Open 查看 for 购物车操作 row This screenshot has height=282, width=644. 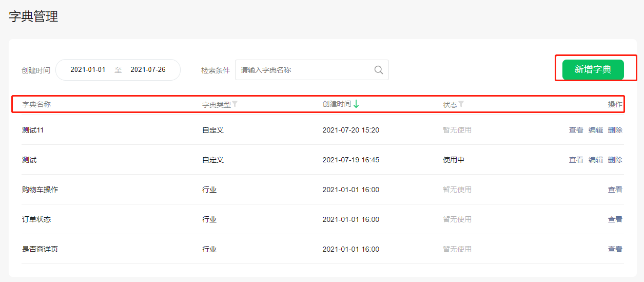coord(615,190)
